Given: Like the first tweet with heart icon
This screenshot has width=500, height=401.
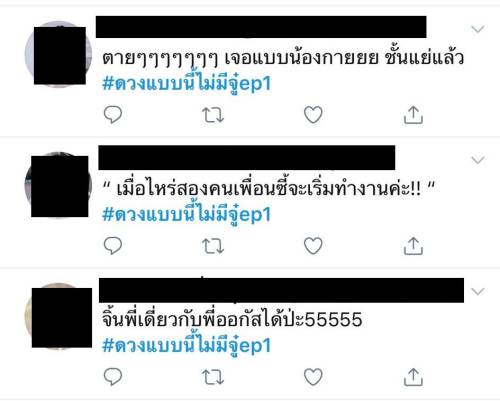Looking at the screenshot, I should pyautogui.click(x=313, y=115).
